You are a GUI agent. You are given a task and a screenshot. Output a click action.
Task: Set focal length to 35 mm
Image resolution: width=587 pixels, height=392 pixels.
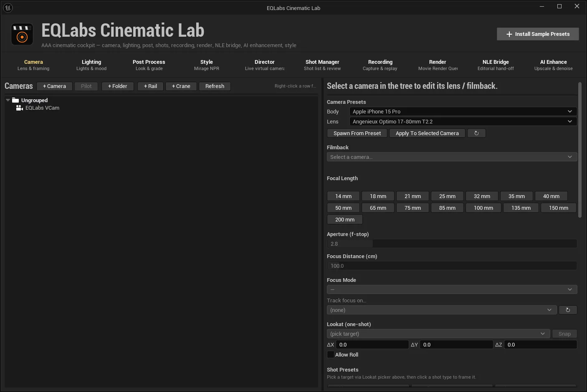tap(516, 196)
